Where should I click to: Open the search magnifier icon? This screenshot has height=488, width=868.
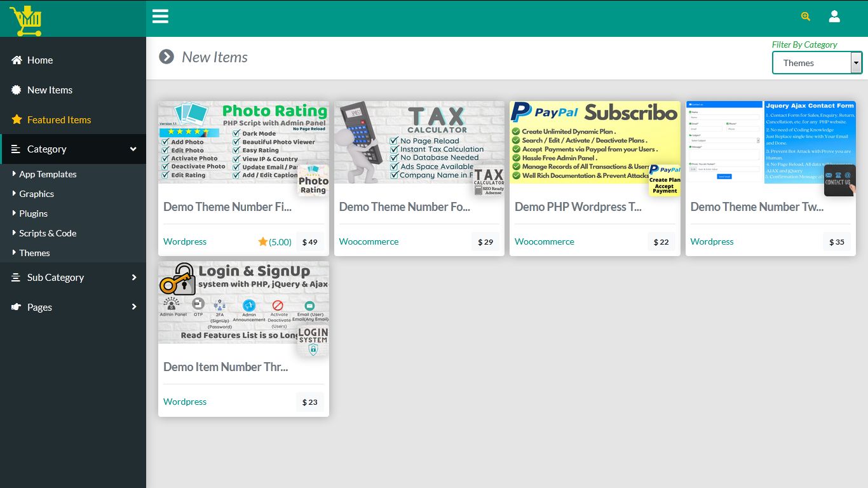[x=806, y=17]
